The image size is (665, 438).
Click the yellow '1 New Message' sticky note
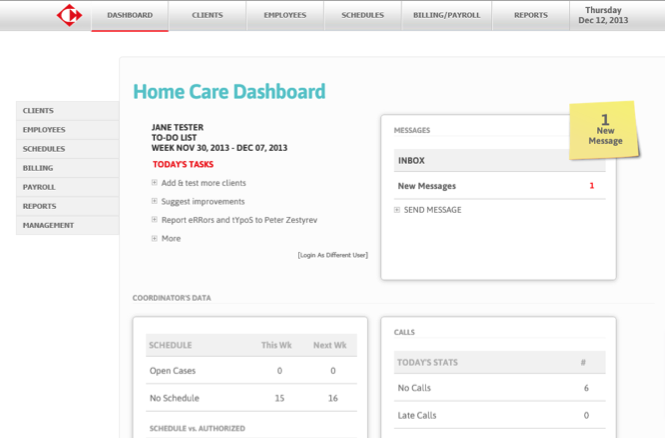tap(604, 131)
